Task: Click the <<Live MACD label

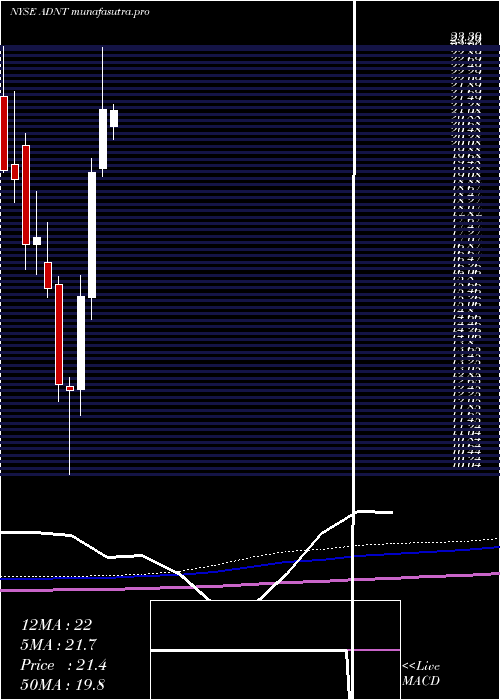Action: click(421, 674)
